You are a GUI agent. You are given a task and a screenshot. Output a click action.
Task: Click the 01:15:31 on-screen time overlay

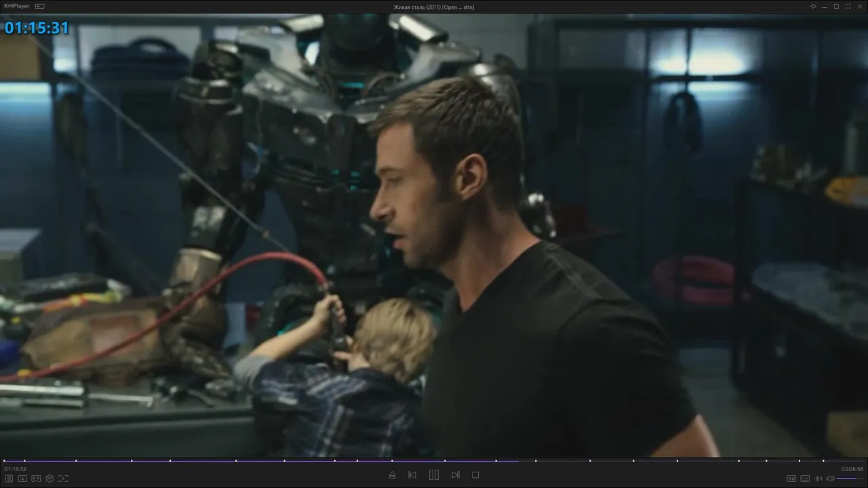pyautogui.click(x=37, y=28)
